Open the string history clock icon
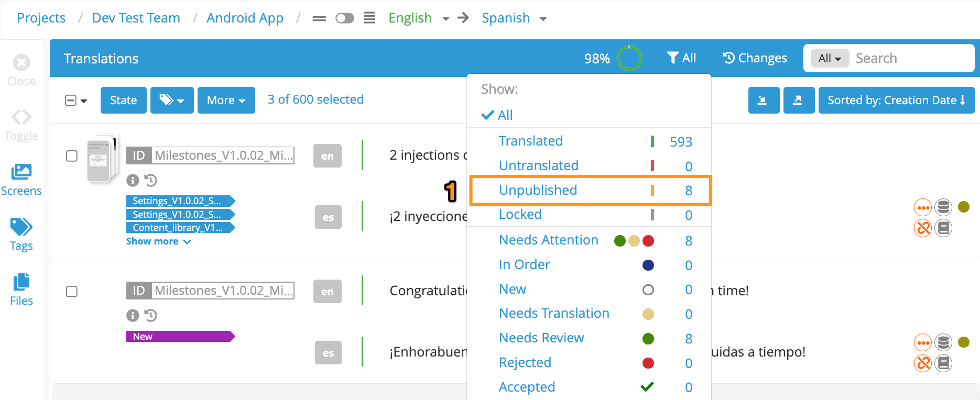980x400 pixels. tap(151, 180)
